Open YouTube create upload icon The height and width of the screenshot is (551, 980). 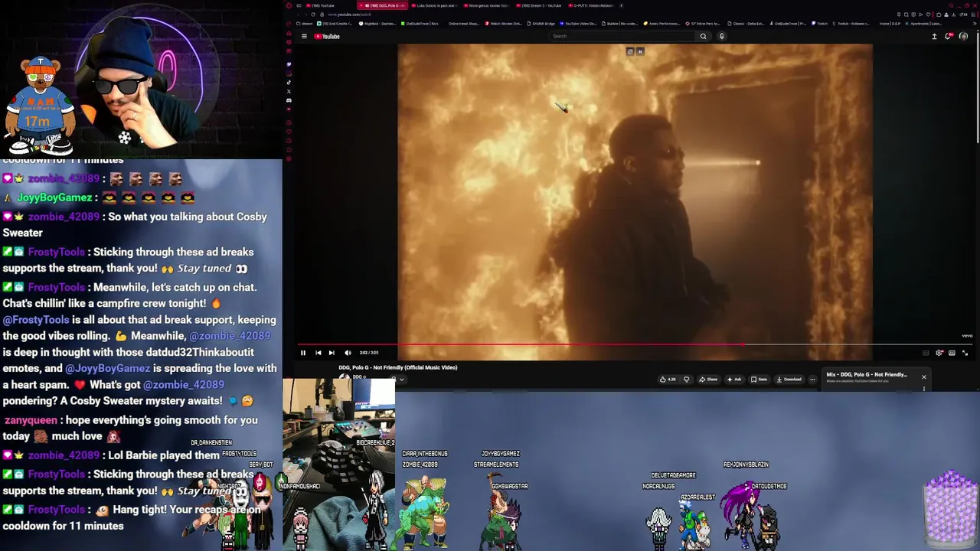934,36
